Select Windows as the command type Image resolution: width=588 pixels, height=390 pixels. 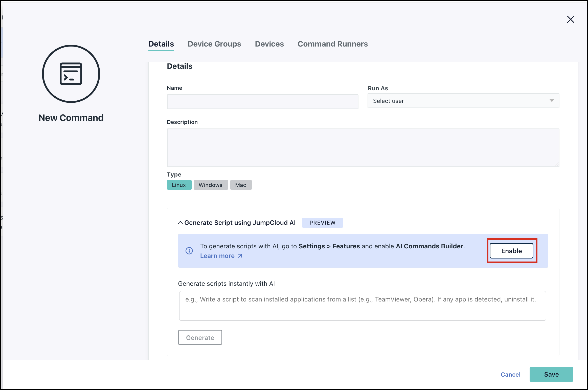pos(211,185)
